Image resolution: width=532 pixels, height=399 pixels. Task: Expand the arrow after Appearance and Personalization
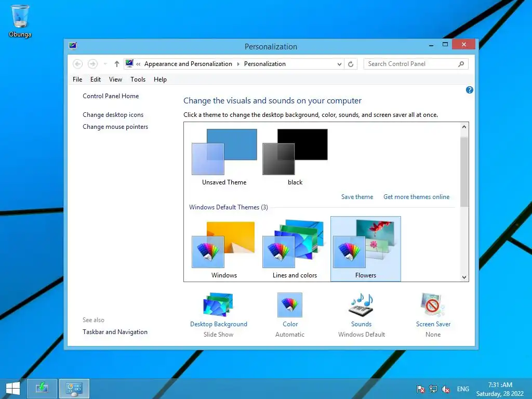point(238,64)
